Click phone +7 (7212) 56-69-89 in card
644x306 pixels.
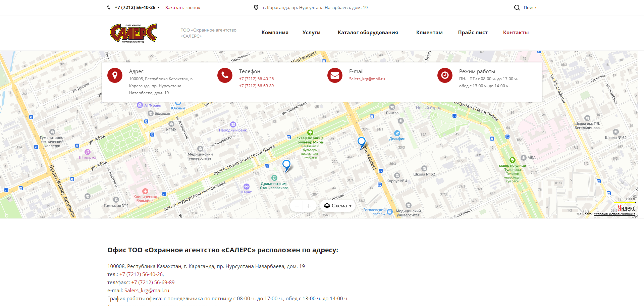pyautogui.click(x=256, y=86)
